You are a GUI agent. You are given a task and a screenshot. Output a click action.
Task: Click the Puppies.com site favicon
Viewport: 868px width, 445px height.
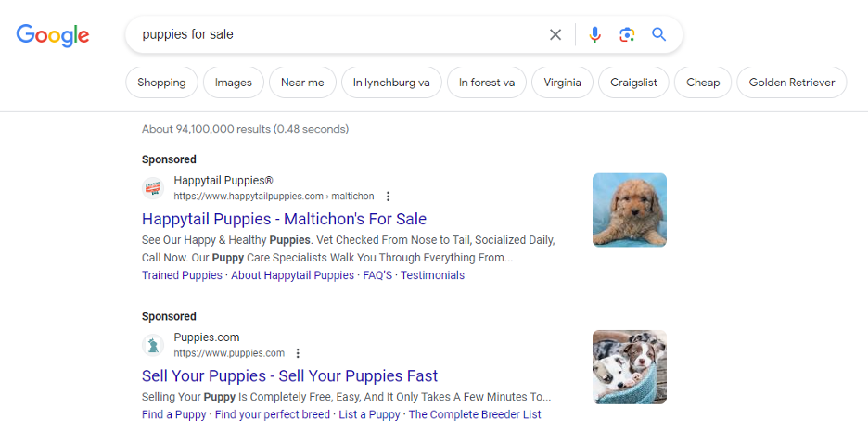click(153, 346)
